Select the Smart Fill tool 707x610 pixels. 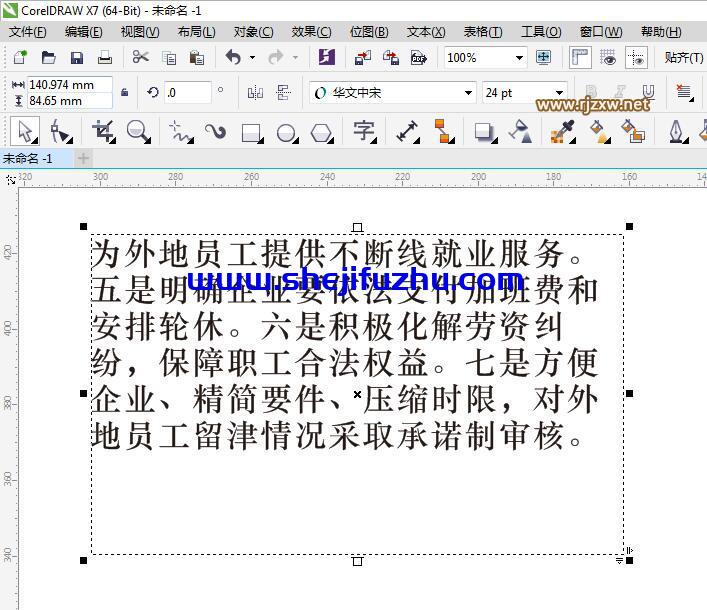(633, 131)
